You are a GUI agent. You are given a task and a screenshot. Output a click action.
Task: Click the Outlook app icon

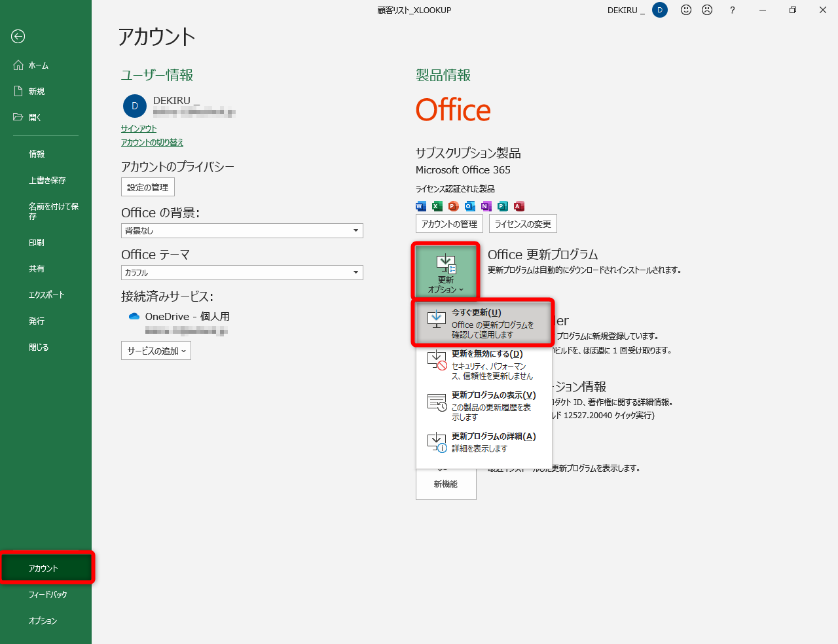[469, 206]
